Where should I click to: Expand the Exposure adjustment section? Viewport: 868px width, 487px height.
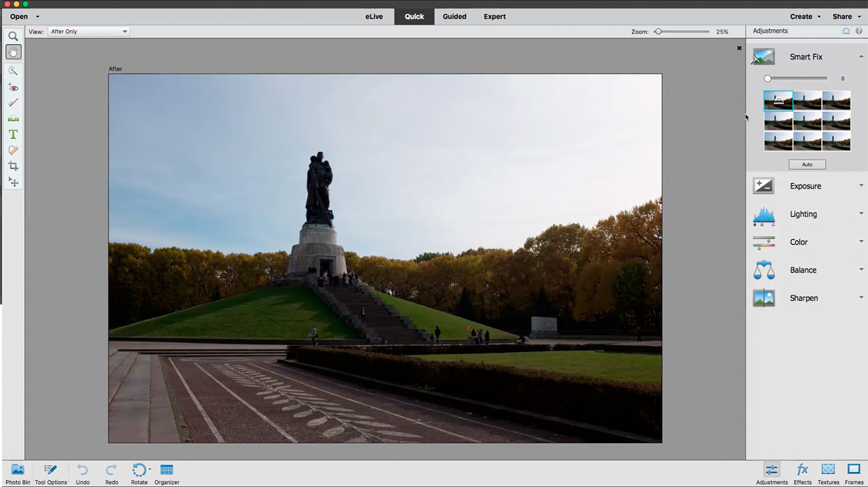[806, 186]
